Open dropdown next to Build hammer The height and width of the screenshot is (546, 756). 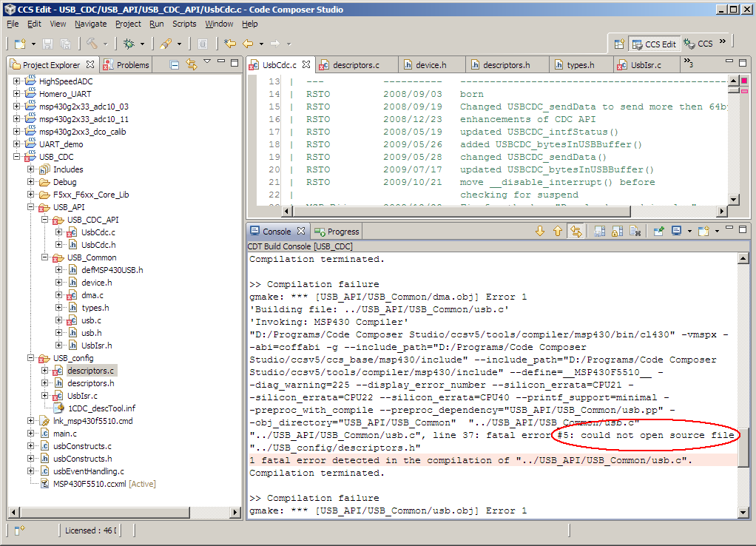(x=106, y=44)
